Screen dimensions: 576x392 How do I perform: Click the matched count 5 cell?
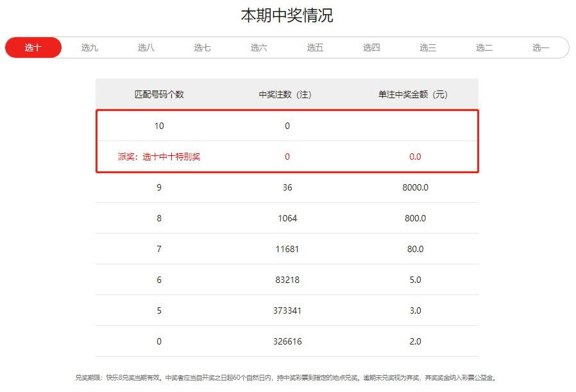159,311
